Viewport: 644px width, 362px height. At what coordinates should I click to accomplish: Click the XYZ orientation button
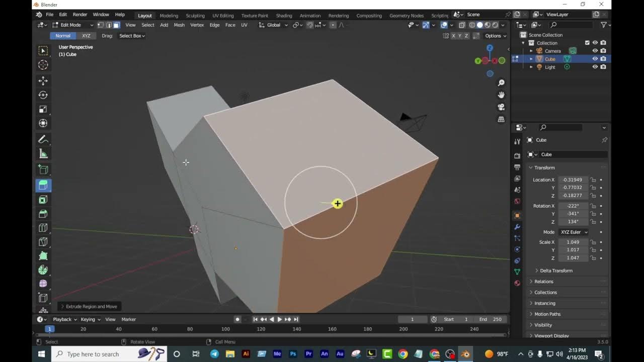(x=86, y=36)
